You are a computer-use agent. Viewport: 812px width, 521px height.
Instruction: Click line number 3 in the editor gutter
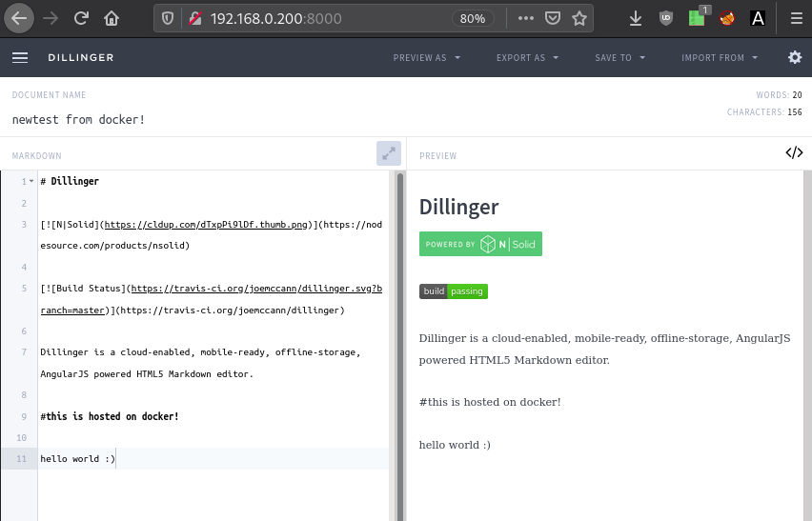[x=24, y=225]
